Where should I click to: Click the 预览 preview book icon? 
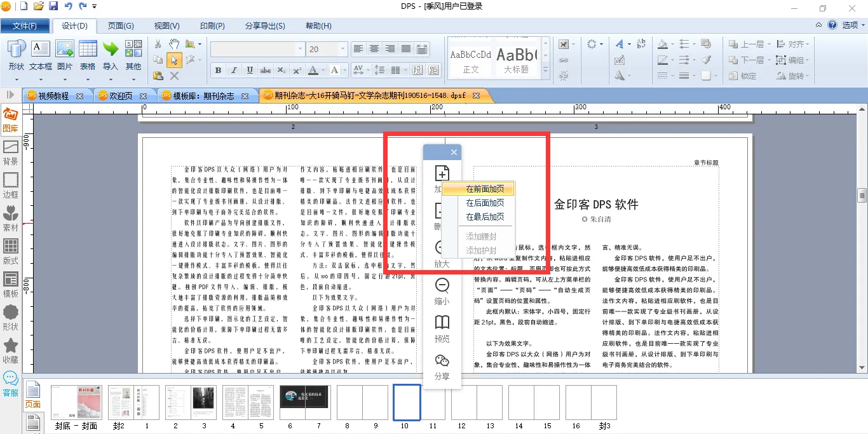pos(442,328)
